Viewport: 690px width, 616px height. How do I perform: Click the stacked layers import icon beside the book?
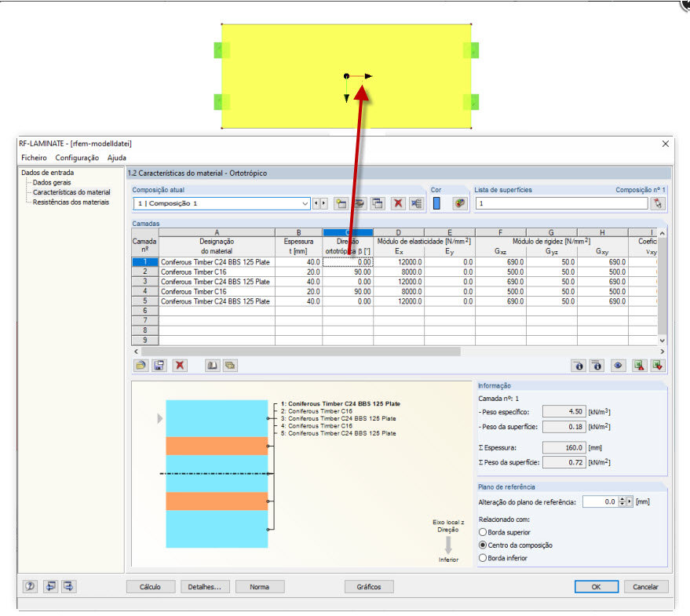(x=230, y=366)
